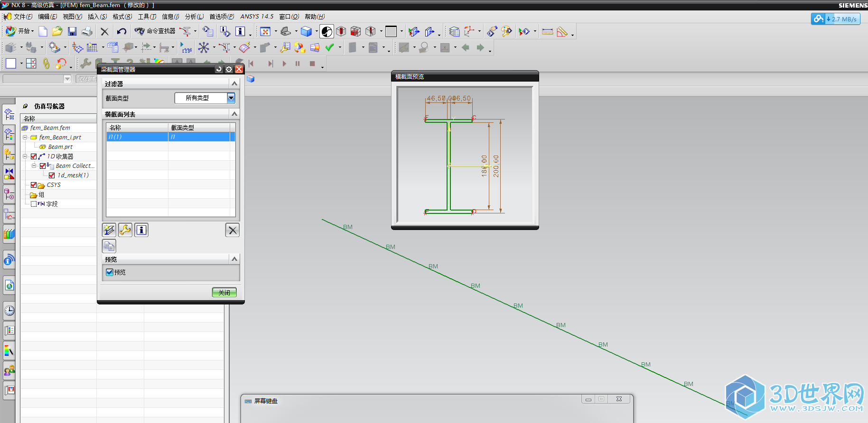The image size is (868, 423).
Task: Collapse the 过滤器 section
Action: point(234,83)
